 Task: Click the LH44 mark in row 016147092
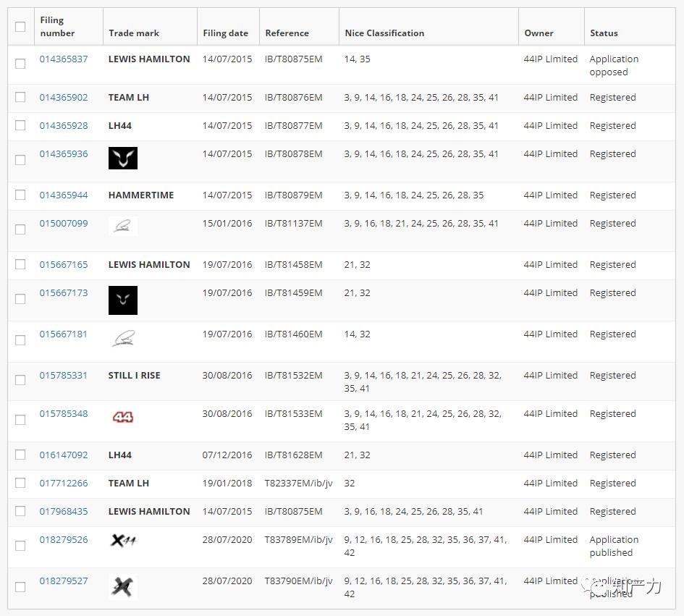(120, 455)
